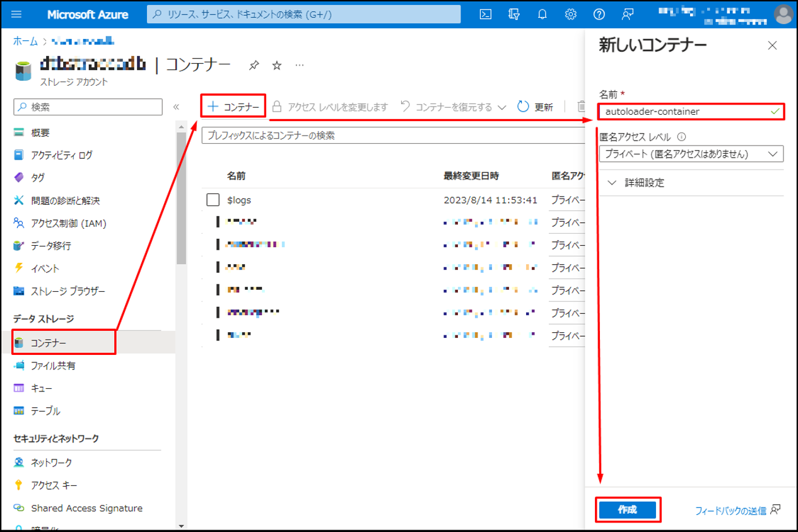Click the anonymous access level info icon

(x=681, y=137)
